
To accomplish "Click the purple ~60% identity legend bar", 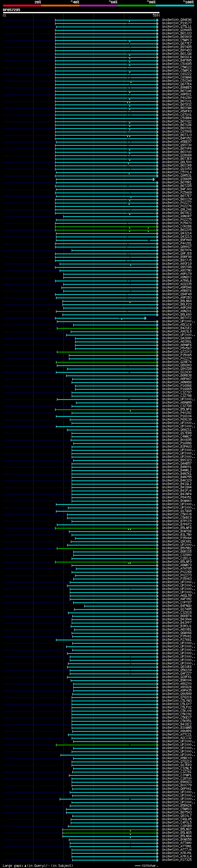I will click(99, 6).
